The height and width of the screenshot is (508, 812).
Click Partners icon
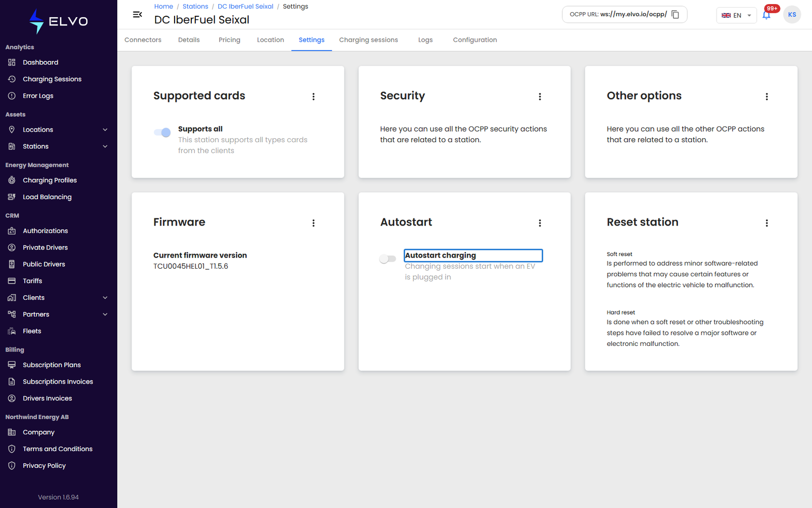pyautogui.click(x=12, y=314)
